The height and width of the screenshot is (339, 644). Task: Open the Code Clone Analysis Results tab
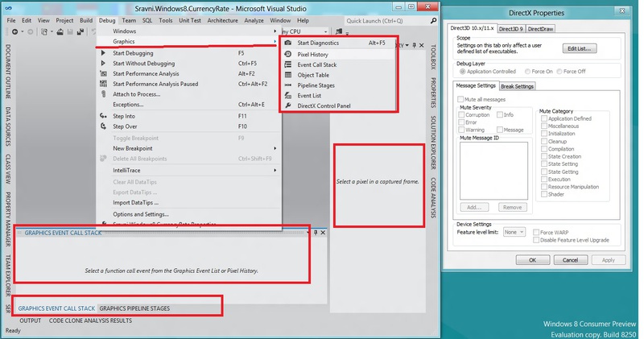click(x=90, y=320)
